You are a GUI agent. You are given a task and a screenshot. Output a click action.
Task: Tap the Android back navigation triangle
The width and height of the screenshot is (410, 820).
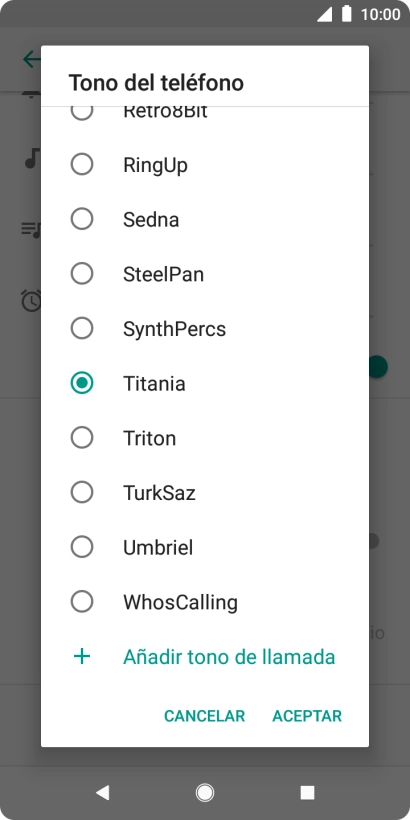tap(102, 793)
